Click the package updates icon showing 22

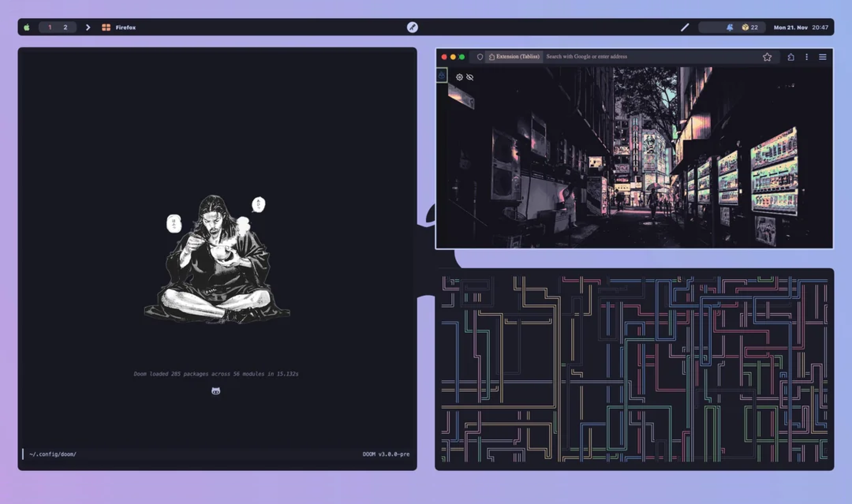click(749, 27)
